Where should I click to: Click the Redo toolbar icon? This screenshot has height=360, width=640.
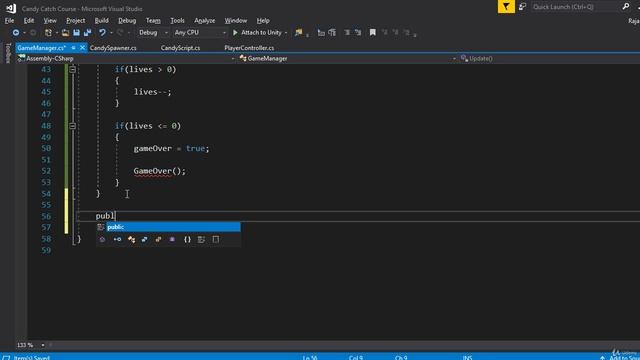pos(120,33)
